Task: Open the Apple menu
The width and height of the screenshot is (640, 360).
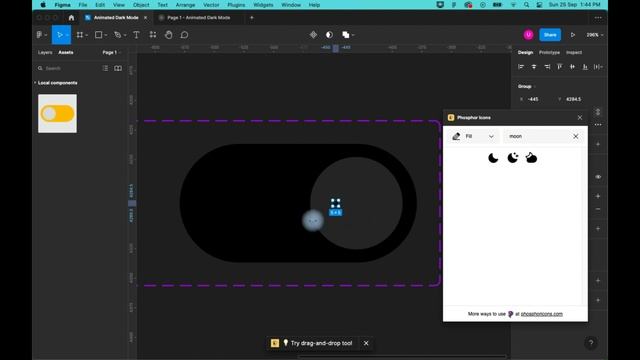Action: click(43, 5)
